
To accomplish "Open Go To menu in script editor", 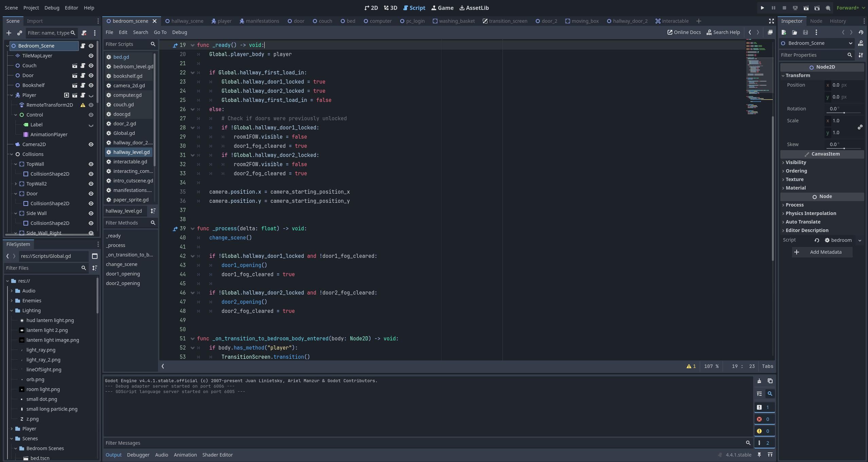I will pyautogui.click(x=160, y=32).
